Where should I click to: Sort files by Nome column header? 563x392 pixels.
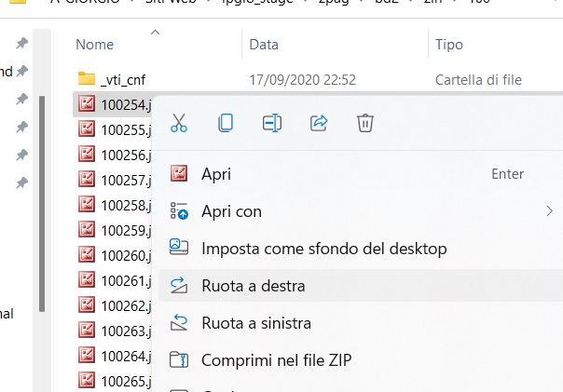pyautogui.click(x=94, y=44)
